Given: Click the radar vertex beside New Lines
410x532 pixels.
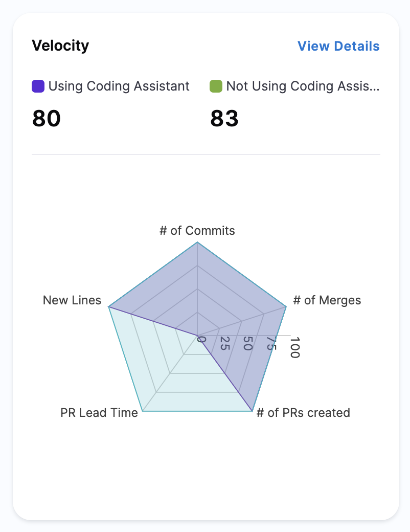Looking at the screenshot, I should pos(109,307).
